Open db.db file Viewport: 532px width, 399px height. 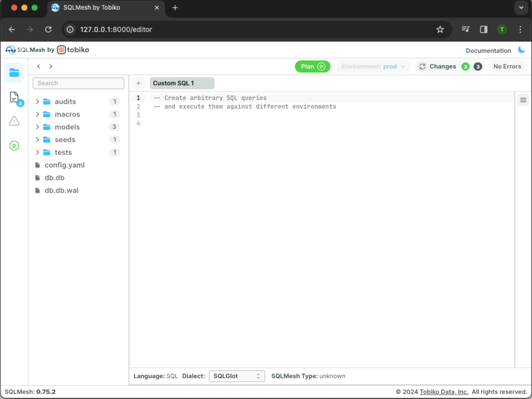click(x=55, y=178)
